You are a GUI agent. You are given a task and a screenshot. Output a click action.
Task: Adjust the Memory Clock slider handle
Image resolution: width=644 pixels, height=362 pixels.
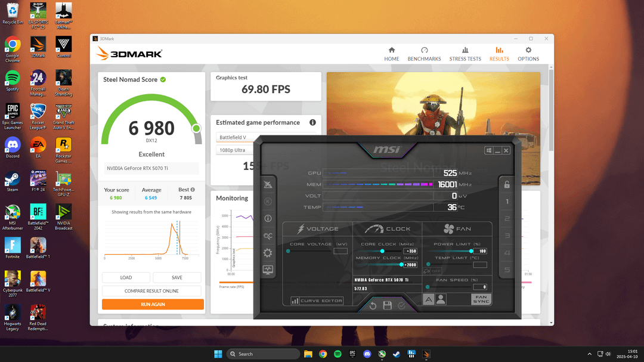(401, 265)
